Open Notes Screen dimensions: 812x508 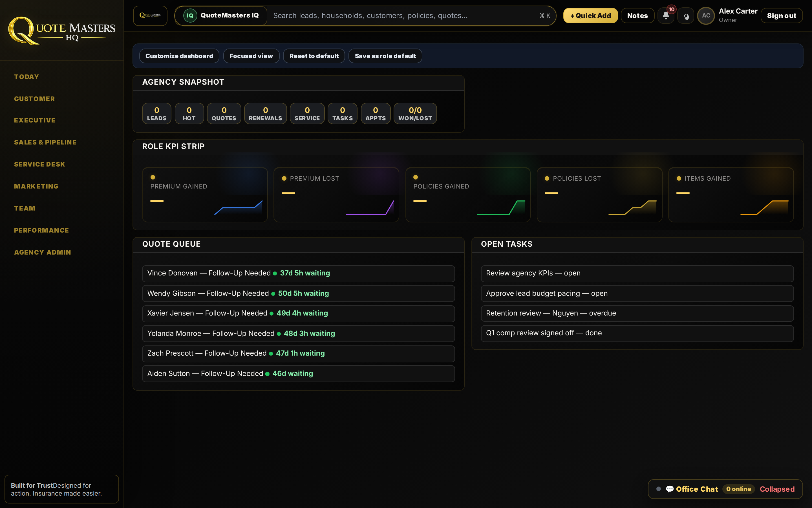click(x=637, y=16)
